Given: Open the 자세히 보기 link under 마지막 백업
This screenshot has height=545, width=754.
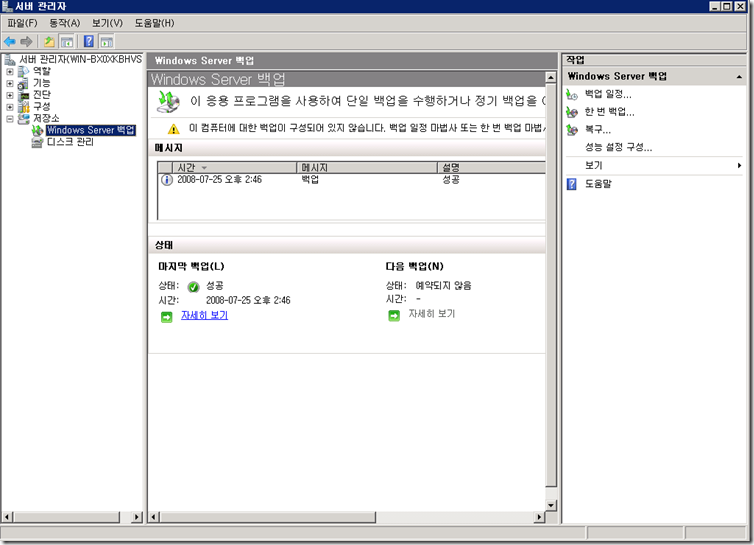Looking at the screenshot, I should (x=204, y=316).
